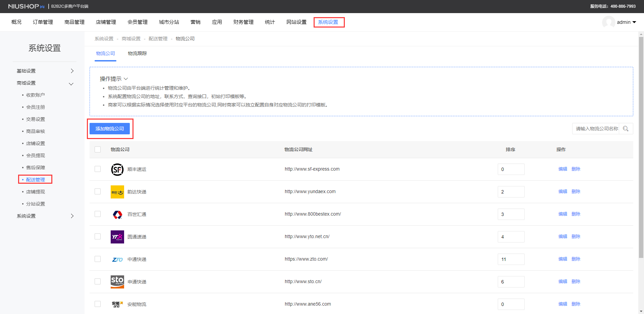Check the box for 百世汇通
The width and height of the screenshot is (644, 314).
tap(98, 214)
